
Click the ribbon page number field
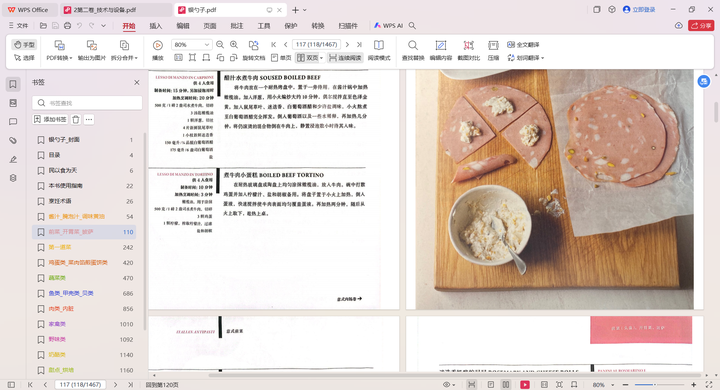[316, 45]
